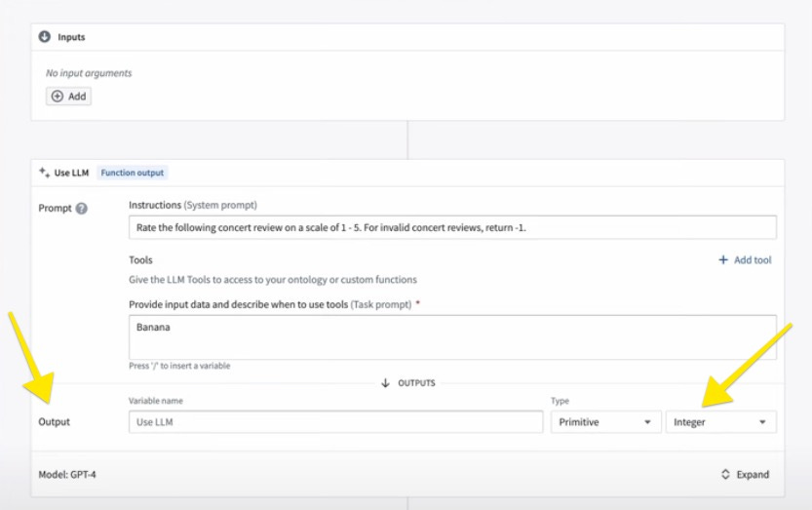Edit the Instructions system prompt field
This screenshot has width=812, height=510.
452,227
